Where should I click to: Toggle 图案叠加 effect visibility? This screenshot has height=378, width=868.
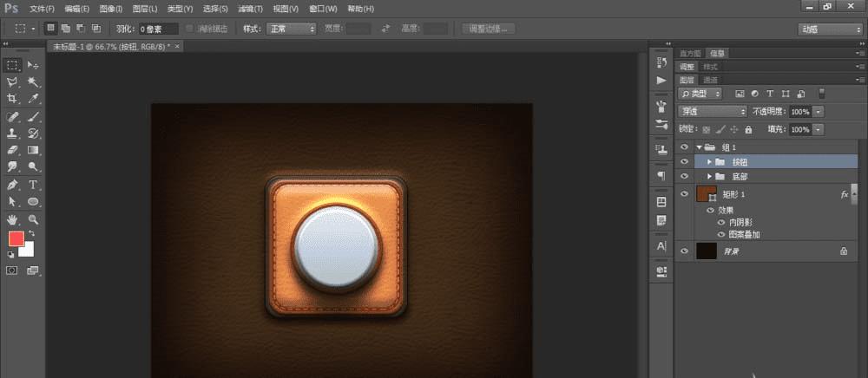tap(721, 234)
